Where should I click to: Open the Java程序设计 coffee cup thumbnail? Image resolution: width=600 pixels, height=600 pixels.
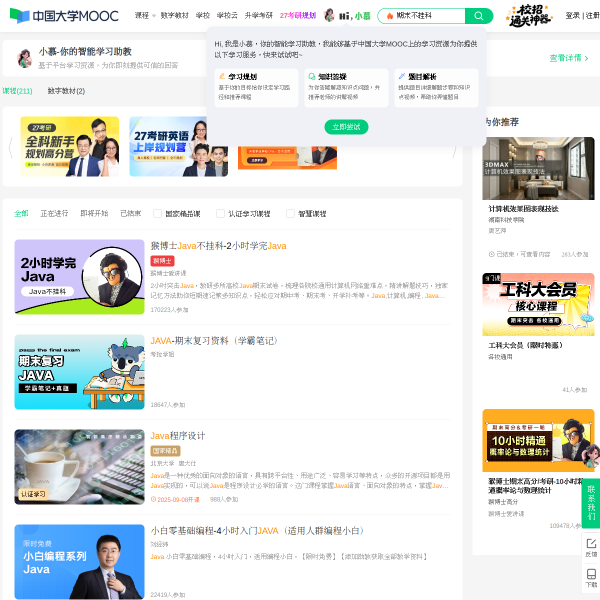pos(80,467)
